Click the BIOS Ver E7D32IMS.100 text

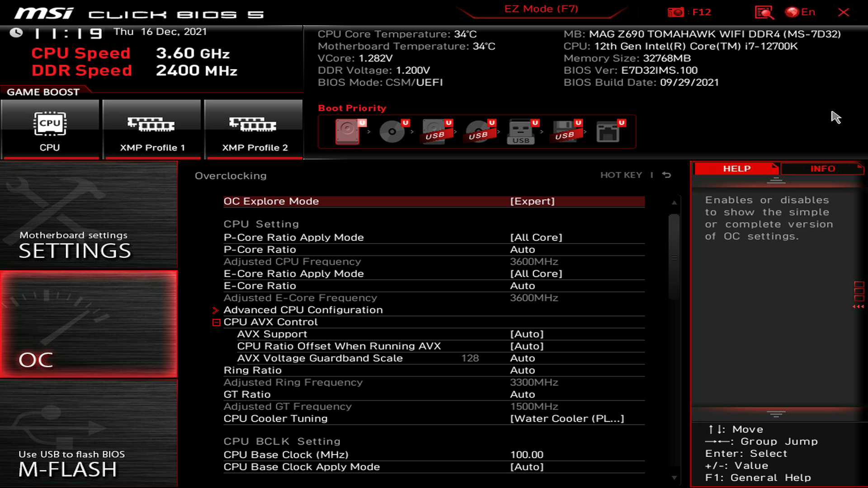point(630,70)
